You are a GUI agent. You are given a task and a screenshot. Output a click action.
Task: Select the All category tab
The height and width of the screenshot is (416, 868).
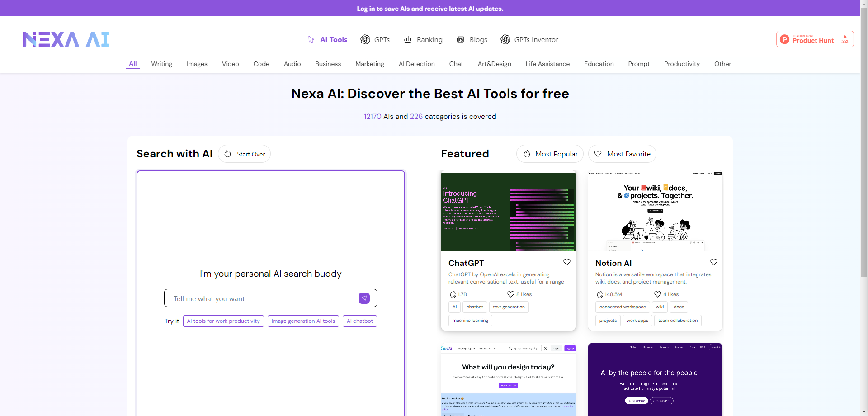133,63
